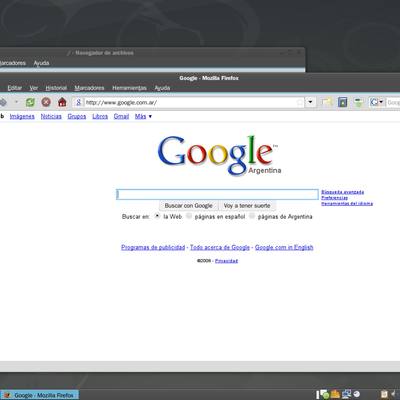Open the Imágenes link
400x400 pixels.
point(22,116)
